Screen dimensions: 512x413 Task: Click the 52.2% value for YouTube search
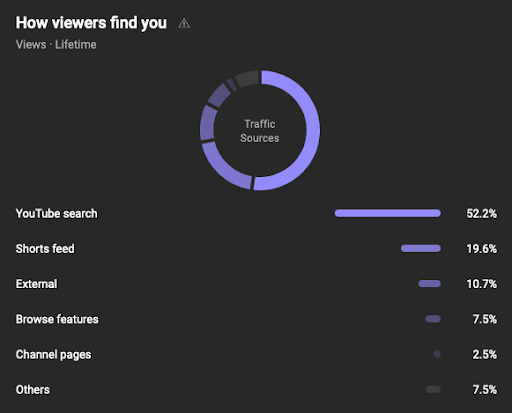(x=481, y=213)
